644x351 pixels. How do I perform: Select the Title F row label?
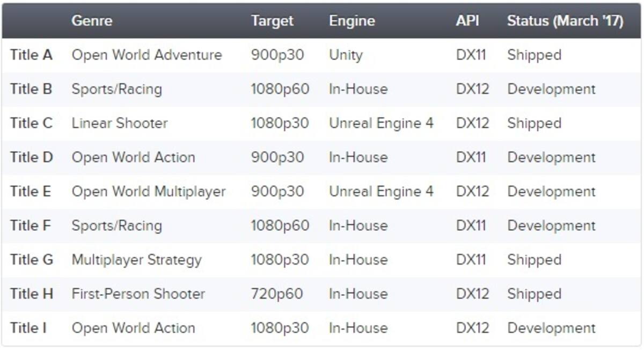(31, 225)
